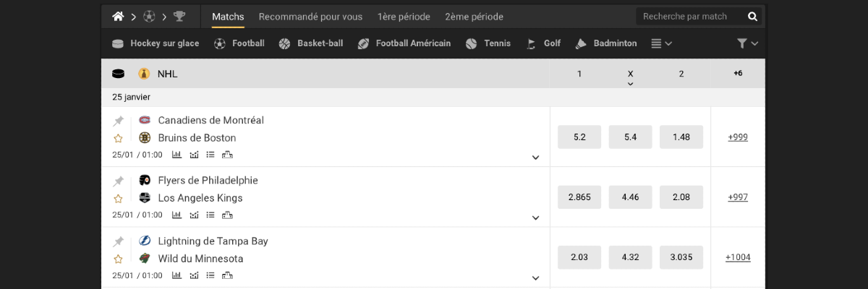Select the Tennis sport filter
868x289 pixels.
(488, 43)
